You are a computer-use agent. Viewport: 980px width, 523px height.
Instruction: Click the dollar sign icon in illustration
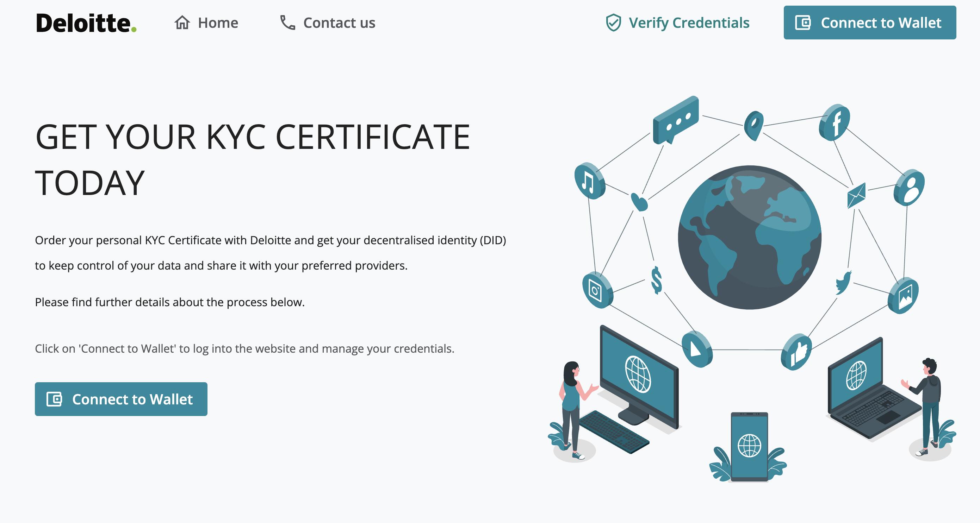(657, 280)
